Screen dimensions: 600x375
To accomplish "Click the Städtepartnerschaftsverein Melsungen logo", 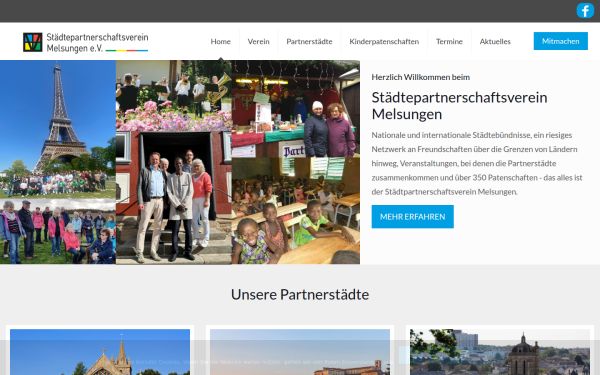I will 86,42.
